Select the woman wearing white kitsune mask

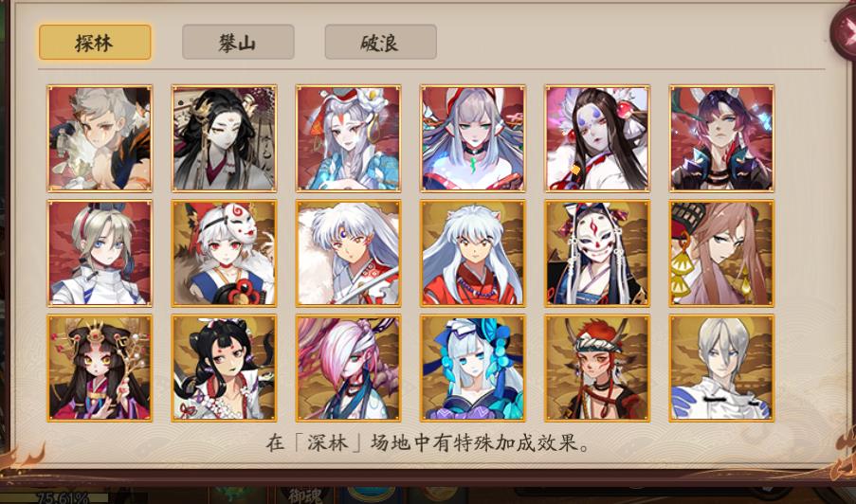point(597,253)
